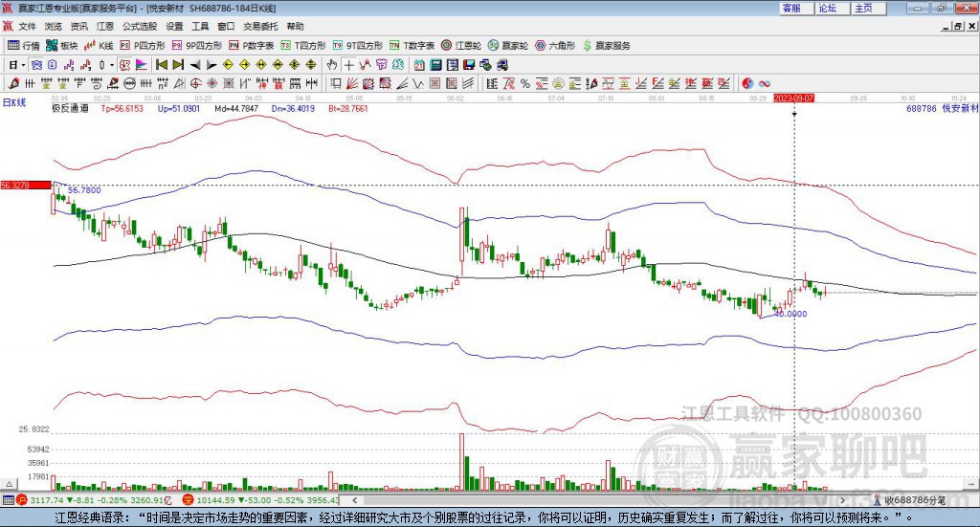
Task: Click the pink flag chart icon
Action: point(142,65)
